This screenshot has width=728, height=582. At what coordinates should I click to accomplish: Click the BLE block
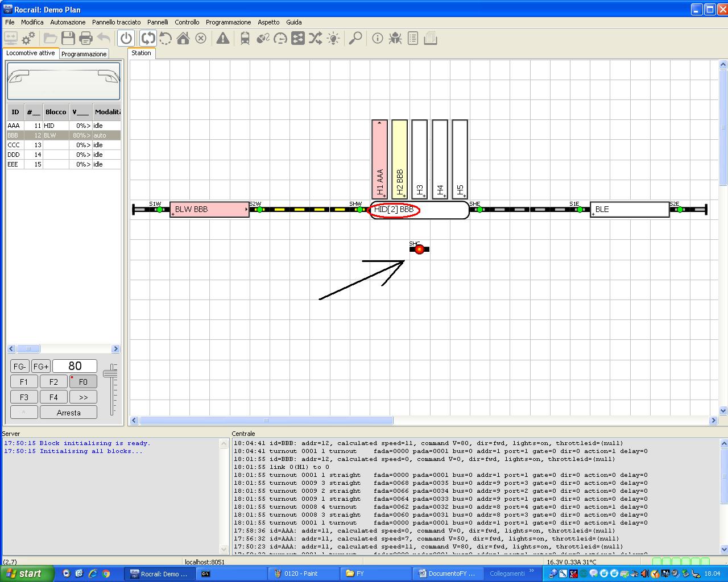[630, 209]
